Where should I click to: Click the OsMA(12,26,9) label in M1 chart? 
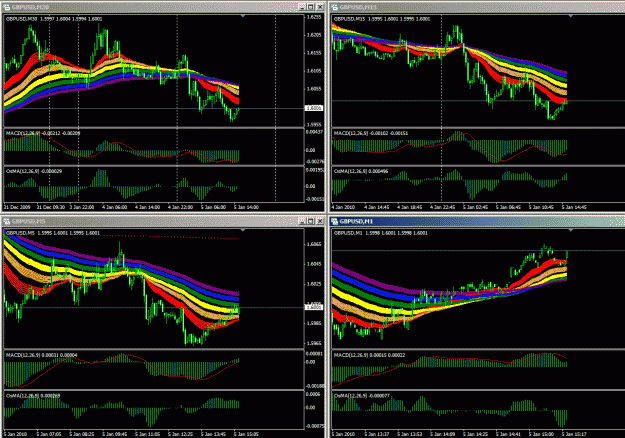click(x=362, y=396)
